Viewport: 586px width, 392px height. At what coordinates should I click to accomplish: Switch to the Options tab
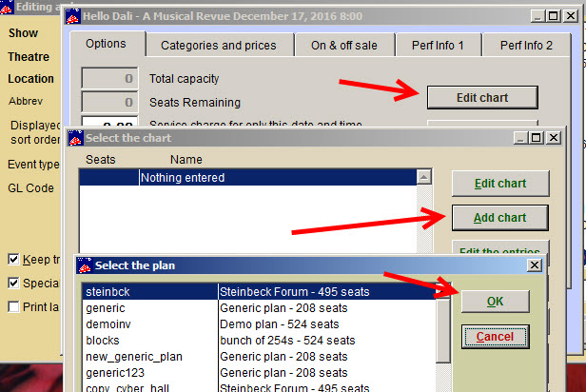pyautogui.click(x=107, y=44)
